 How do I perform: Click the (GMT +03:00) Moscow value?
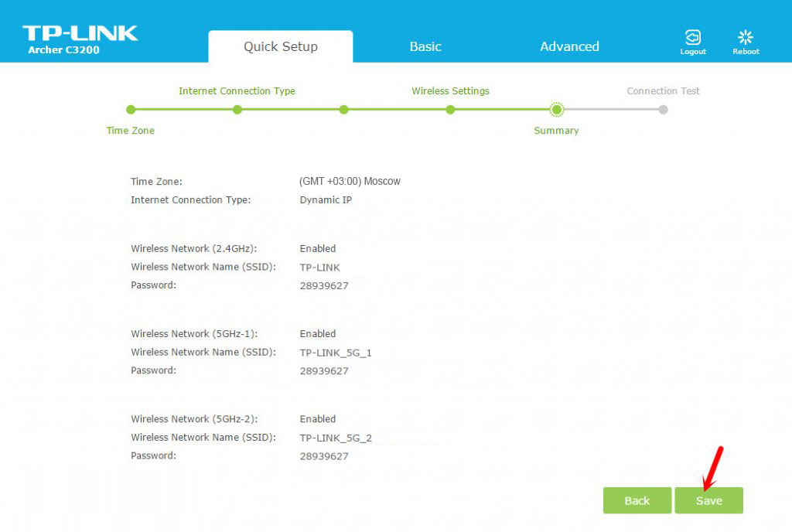pyautogui.click(x=350, y=181)
